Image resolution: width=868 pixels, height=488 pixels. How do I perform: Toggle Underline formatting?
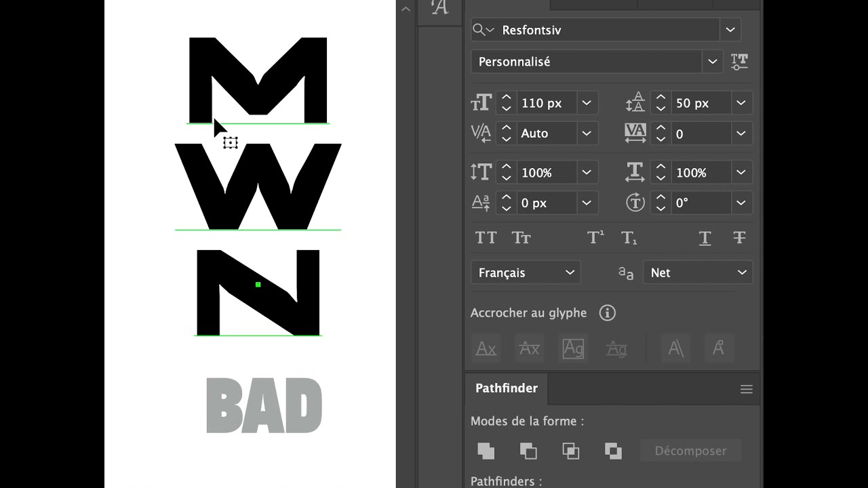click(x=705, y=238)
